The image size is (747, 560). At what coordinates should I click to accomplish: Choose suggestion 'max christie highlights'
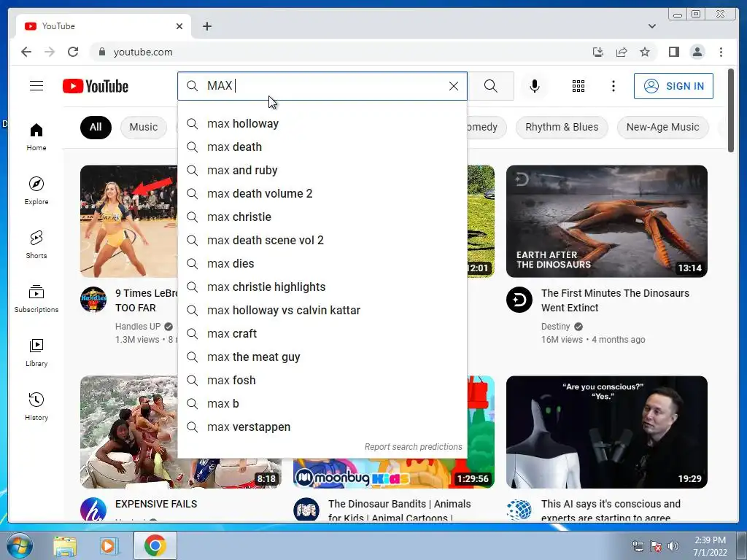tap(322, 287)
